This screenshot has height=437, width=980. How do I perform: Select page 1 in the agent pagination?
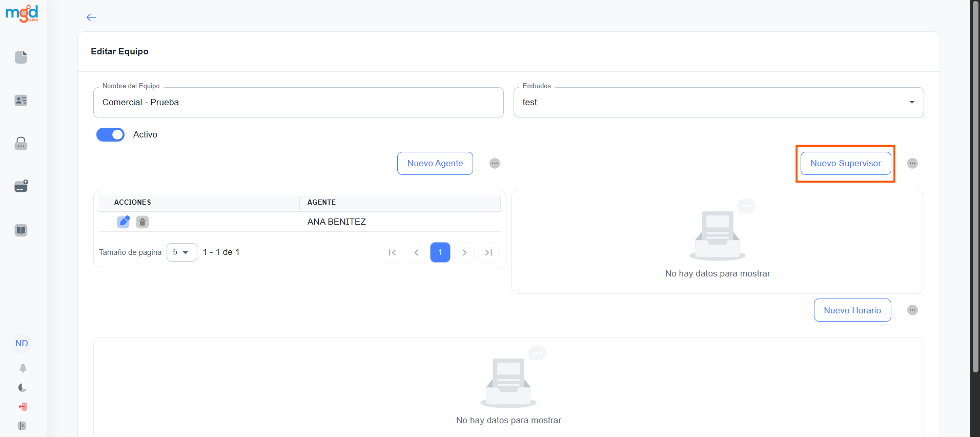(440, 252)
